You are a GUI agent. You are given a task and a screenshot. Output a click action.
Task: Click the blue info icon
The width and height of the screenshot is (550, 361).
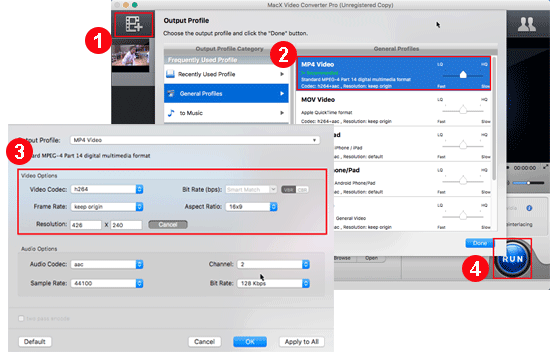pos(529,208)
